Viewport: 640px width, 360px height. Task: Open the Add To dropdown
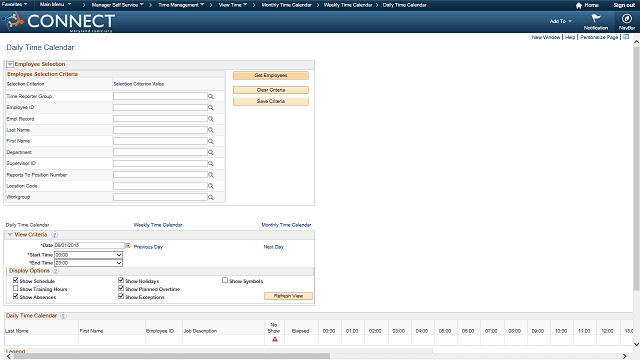click(560, 21)
